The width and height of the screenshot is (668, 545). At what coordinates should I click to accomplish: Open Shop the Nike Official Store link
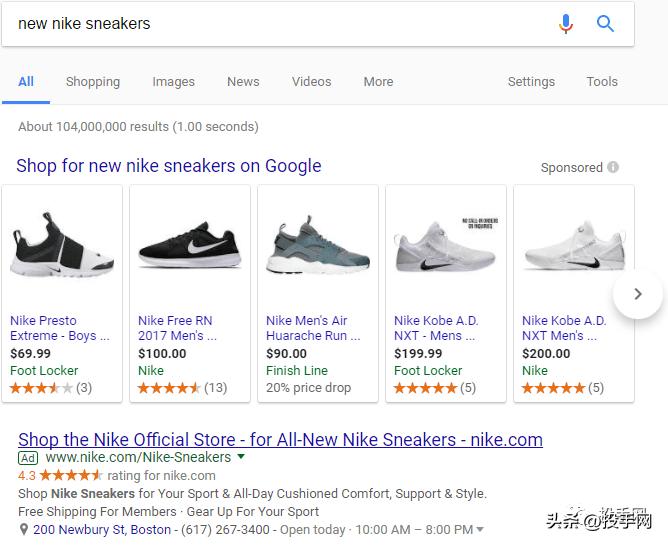point(280,439)
